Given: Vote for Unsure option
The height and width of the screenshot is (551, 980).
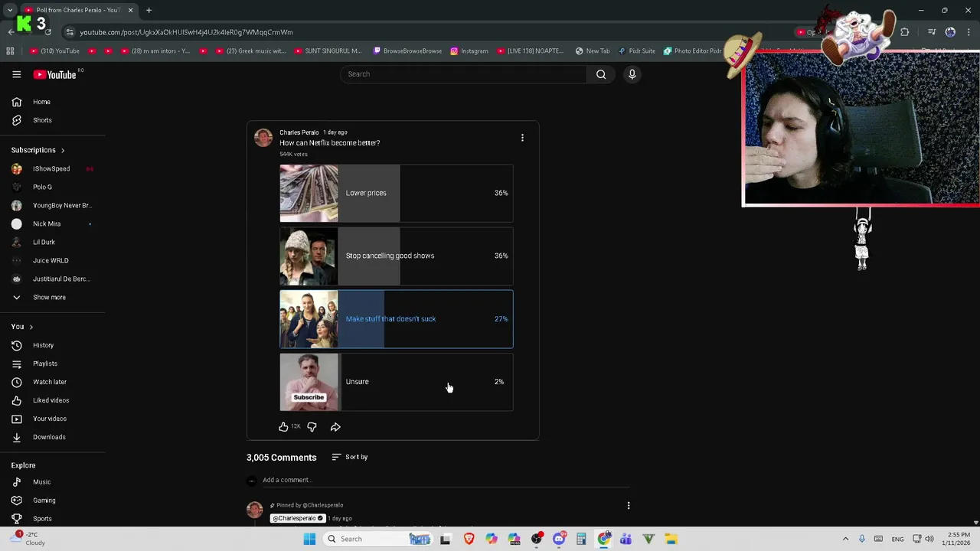Looking at the screenshot, I should (x=396, y=382).
